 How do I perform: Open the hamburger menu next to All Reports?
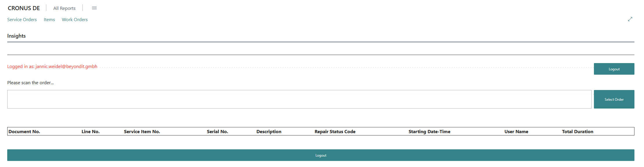click(x=94, y=8)
